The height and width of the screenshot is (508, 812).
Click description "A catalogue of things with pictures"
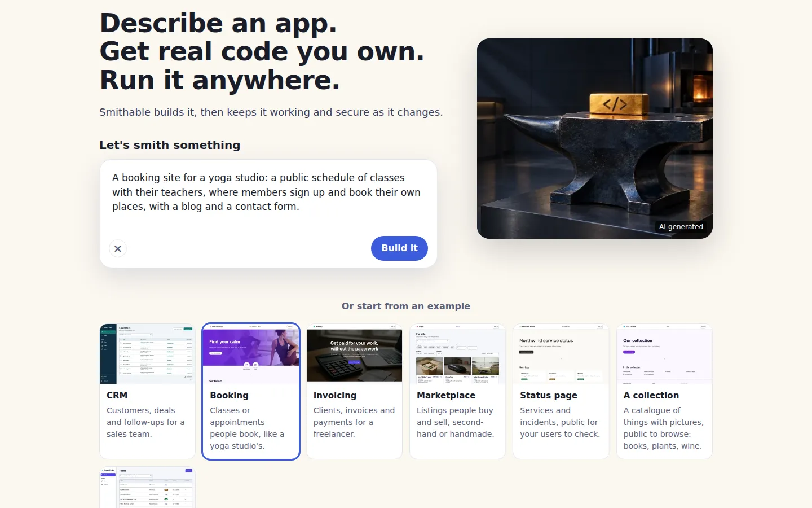[x=664, y=428]
